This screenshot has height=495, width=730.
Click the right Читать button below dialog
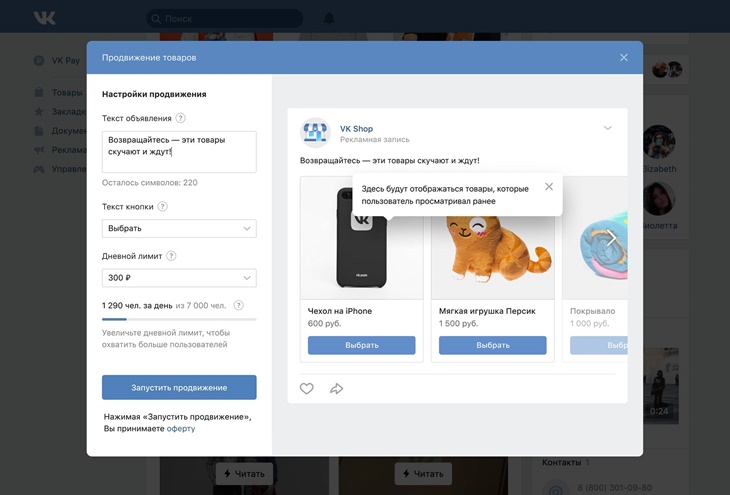[x=423, y=474]
